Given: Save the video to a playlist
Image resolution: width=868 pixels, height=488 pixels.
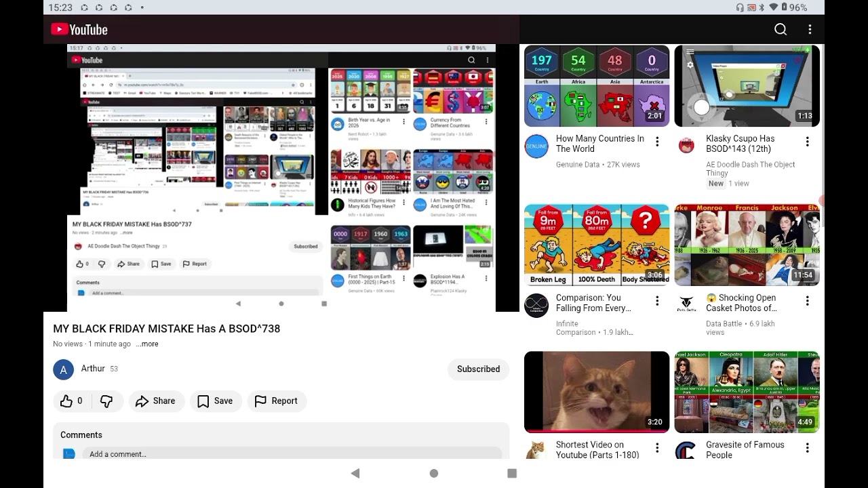Looking at the screenshot, I should click(216, 401).
